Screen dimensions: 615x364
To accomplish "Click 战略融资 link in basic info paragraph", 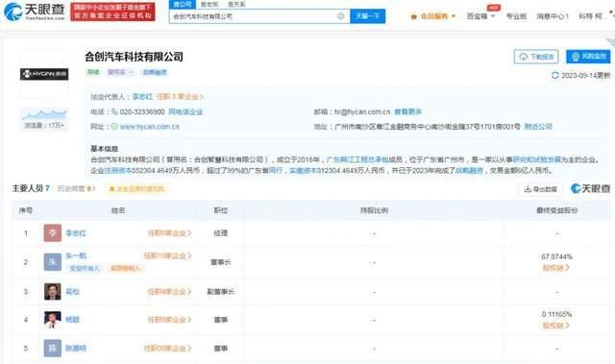I will coord(469,170).
